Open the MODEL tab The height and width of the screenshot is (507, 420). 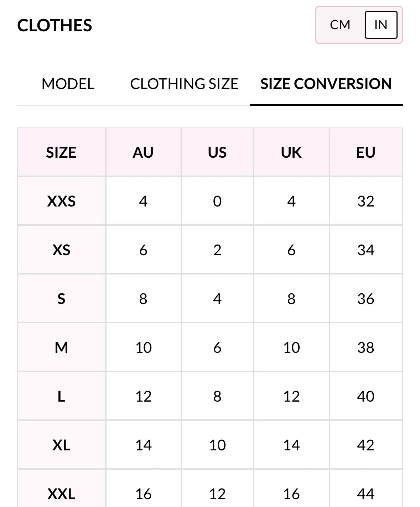coord(68,84)
